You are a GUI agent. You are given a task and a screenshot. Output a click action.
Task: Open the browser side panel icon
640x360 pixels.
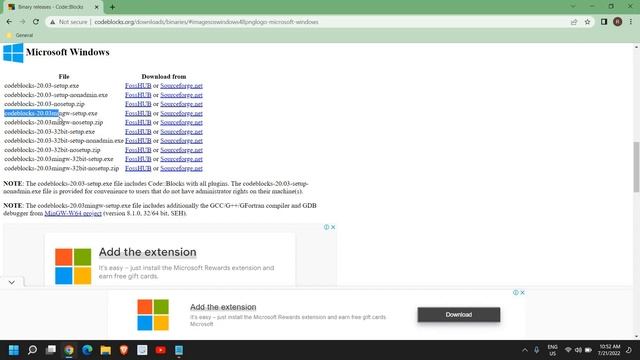(604, 22)
